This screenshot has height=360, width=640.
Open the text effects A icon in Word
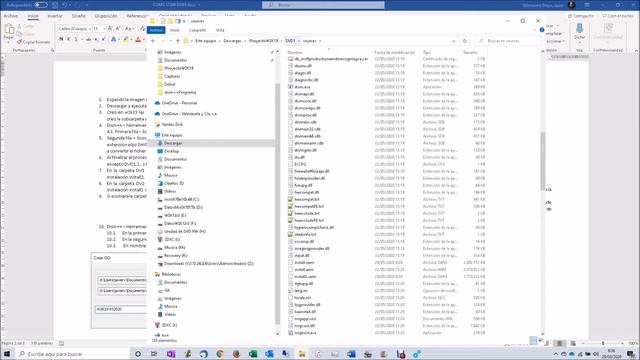(x=114, y=39)
